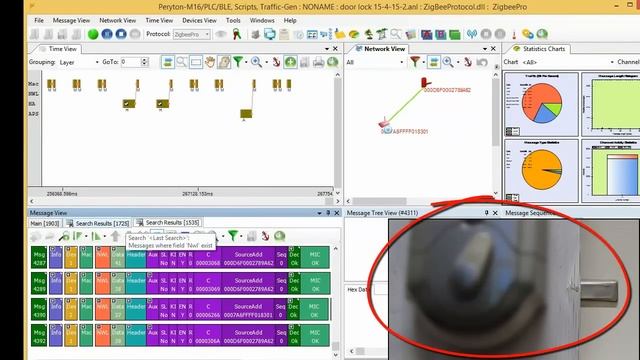The image size is (640, 360).
Task: Select the APS layer marker in Time View
Action: (x=246, y=113)
